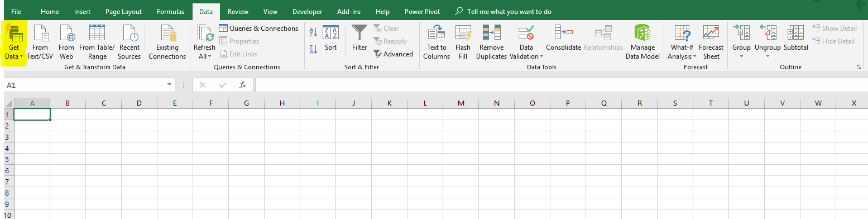Screen dimensions: 868x219
Task: Switch to the Insert tab
Action: click(83, 11)
